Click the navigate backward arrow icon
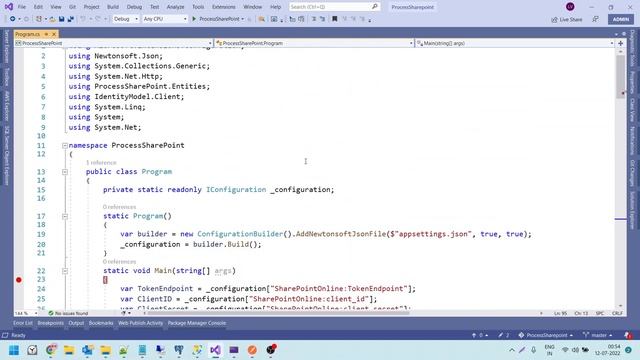640x360 pixels. pos(12,19)
